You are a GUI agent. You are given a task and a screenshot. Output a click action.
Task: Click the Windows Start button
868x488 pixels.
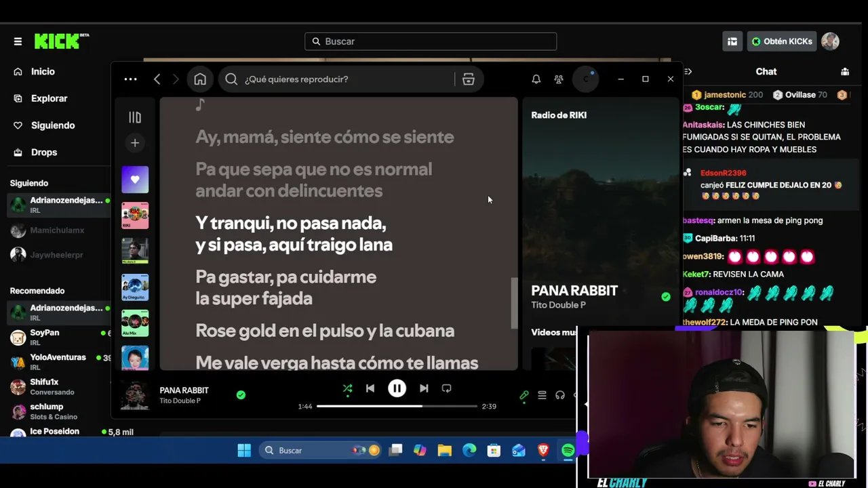point(244,450)
